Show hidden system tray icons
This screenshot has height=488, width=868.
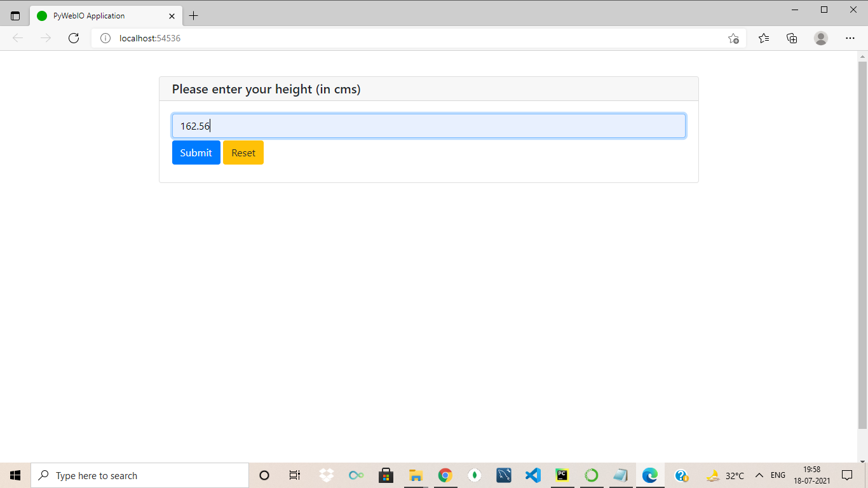[x=759, y=475]
